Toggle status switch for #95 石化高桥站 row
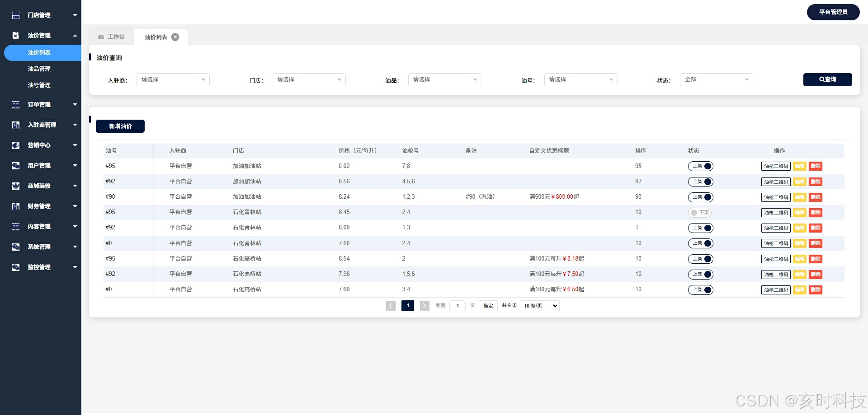Viewport: 868px width, 415px height. (701, 259)
